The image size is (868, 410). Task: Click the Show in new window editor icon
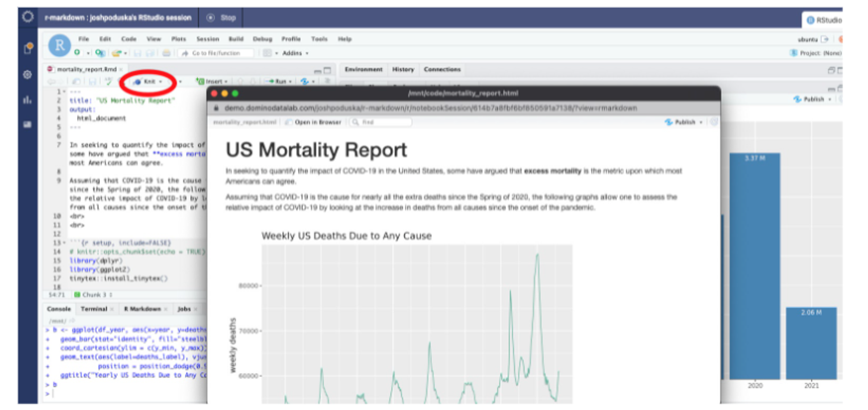click(76, 81)
